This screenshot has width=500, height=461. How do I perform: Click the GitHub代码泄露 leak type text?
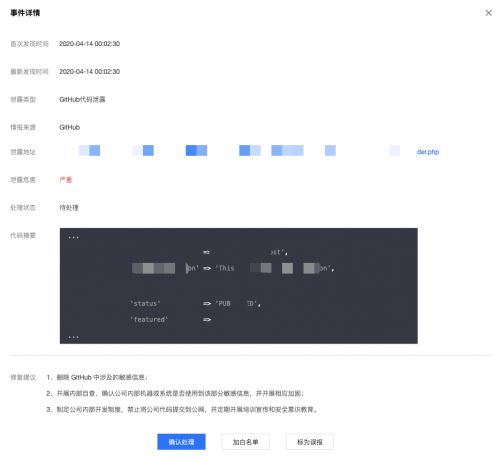tap(82, 99)
